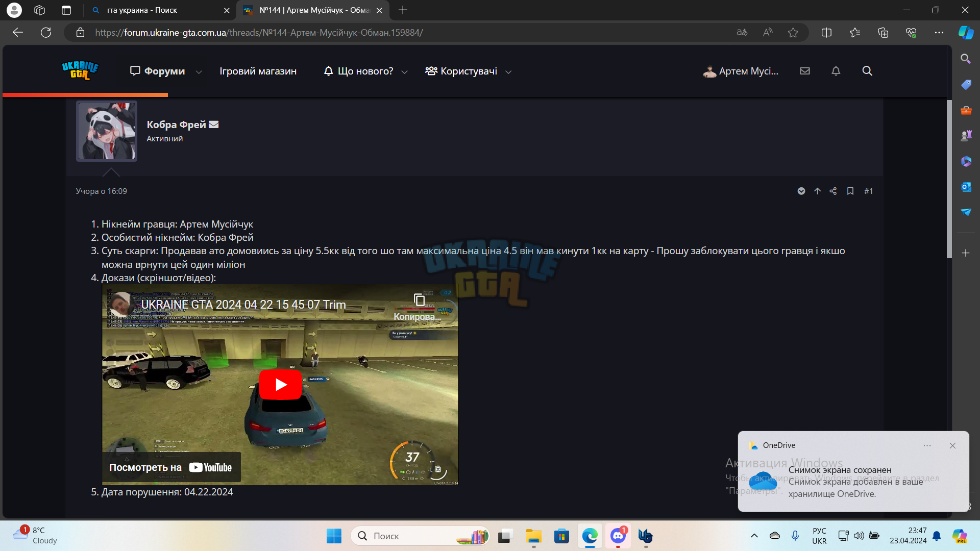Open the Що нового? menu
The image size is (980, 551).
point(358,71)
